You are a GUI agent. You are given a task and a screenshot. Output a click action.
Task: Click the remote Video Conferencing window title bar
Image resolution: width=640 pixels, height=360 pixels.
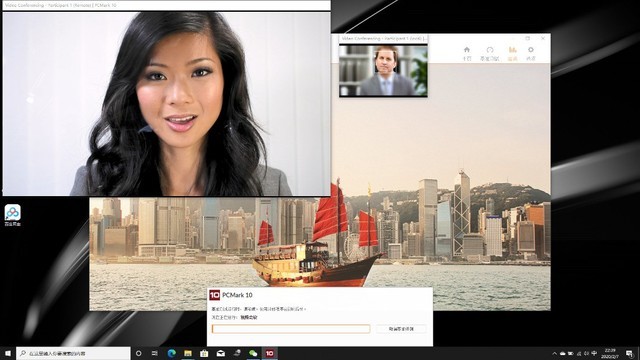tap(167, 5)
